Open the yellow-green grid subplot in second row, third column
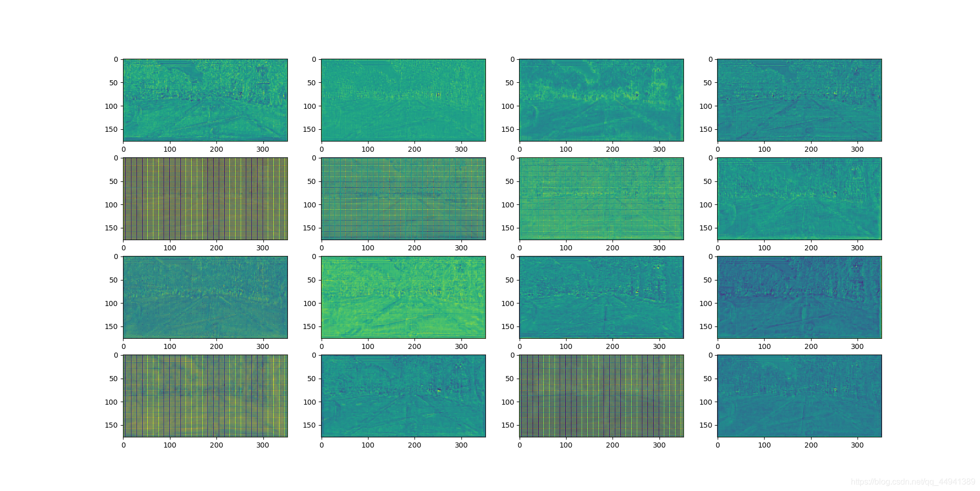This screenshot has width=980, height=491. pos(601,199)
